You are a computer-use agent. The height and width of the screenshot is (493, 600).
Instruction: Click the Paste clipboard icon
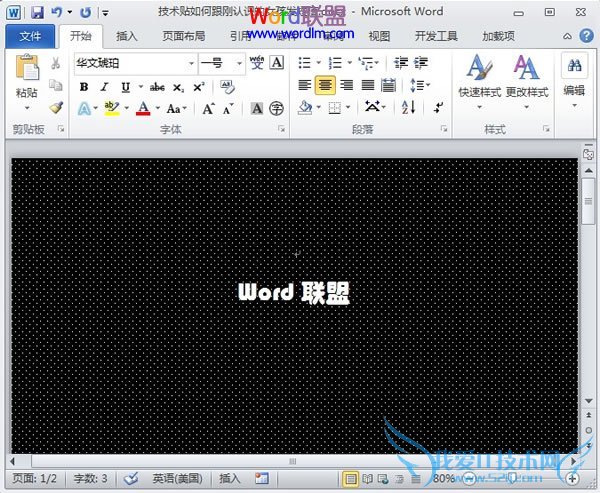27,67
